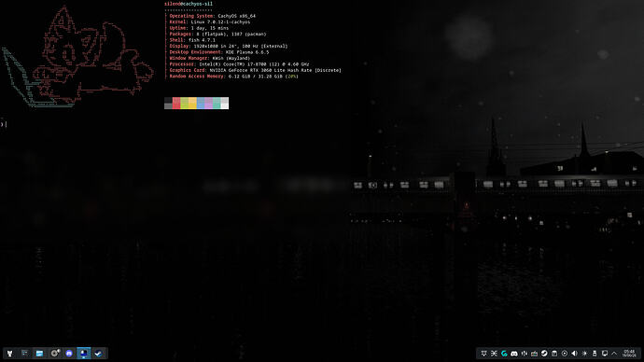Open the Discord icon in the task manager
This screenshot has height=362, width=644.
(x=69, y=354)
